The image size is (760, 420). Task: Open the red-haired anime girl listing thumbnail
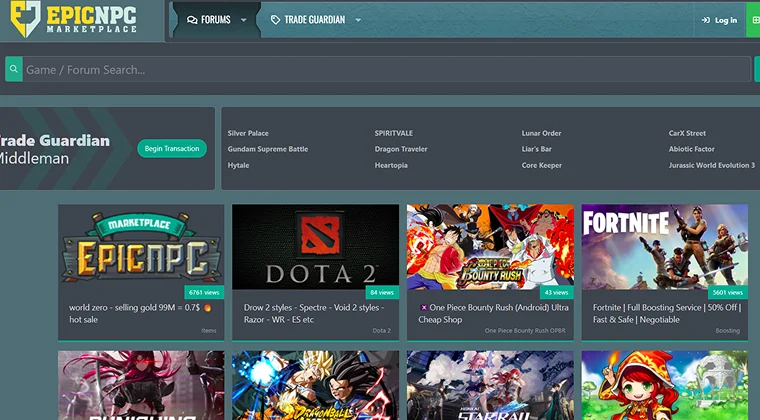click(x=141, y=386)
